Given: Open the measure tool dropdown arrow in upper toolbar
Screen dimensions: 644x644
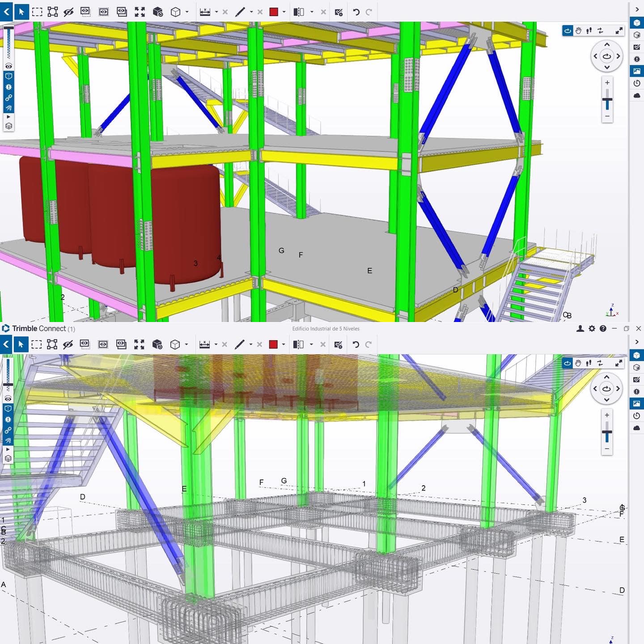Looking at the screenshot, I should (216, 12).
